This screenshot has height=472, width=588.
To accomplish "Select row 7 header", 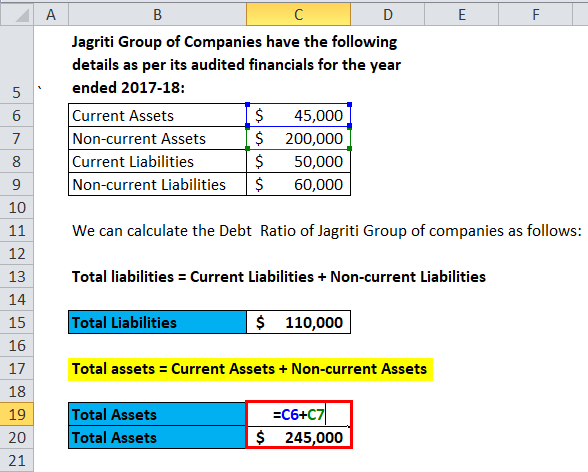I will [x=16, y=138].
